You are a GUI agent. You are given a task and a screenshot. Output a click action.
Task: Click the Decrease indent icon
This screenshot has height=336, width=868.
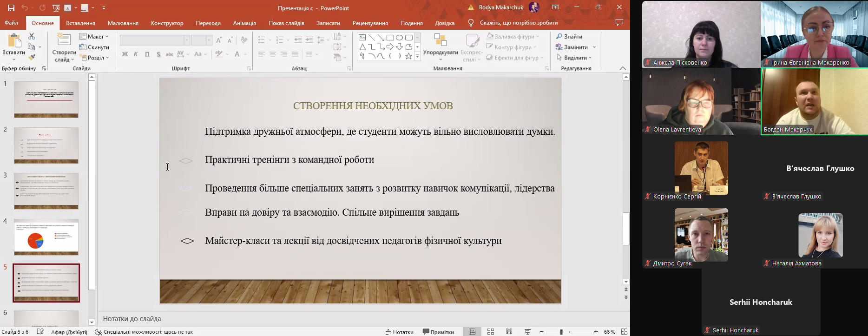pyautogui.click(x=298, y=40)
